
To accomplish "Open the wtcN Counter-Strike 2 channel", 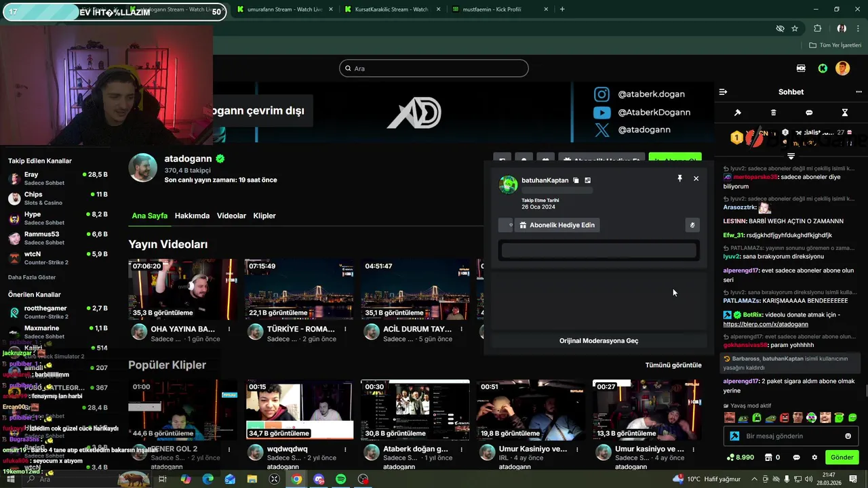I will (58, 258).
